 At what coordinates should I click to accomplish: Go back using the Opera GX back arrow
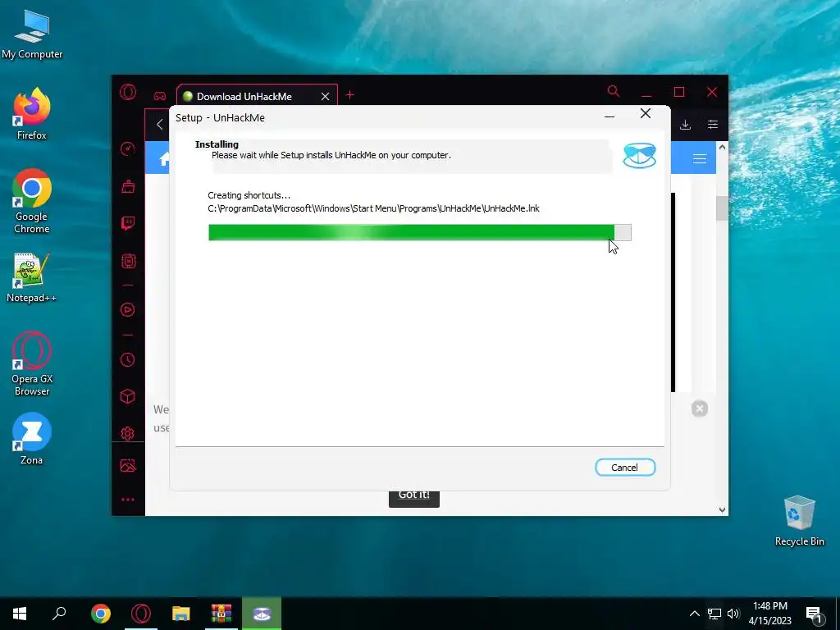(159, 125)
